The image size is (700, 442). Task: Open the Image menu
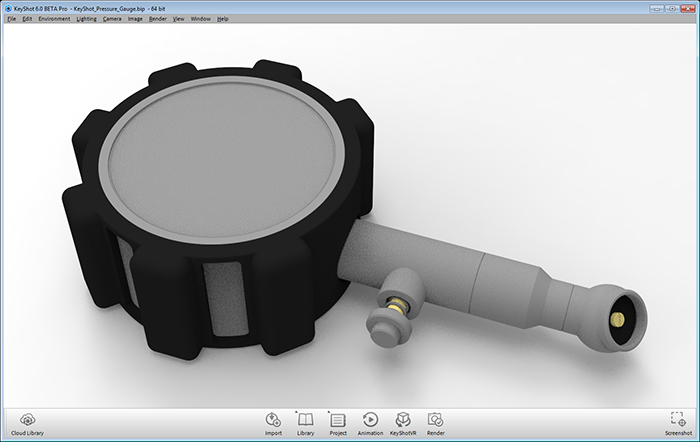[x=135, y=19]
